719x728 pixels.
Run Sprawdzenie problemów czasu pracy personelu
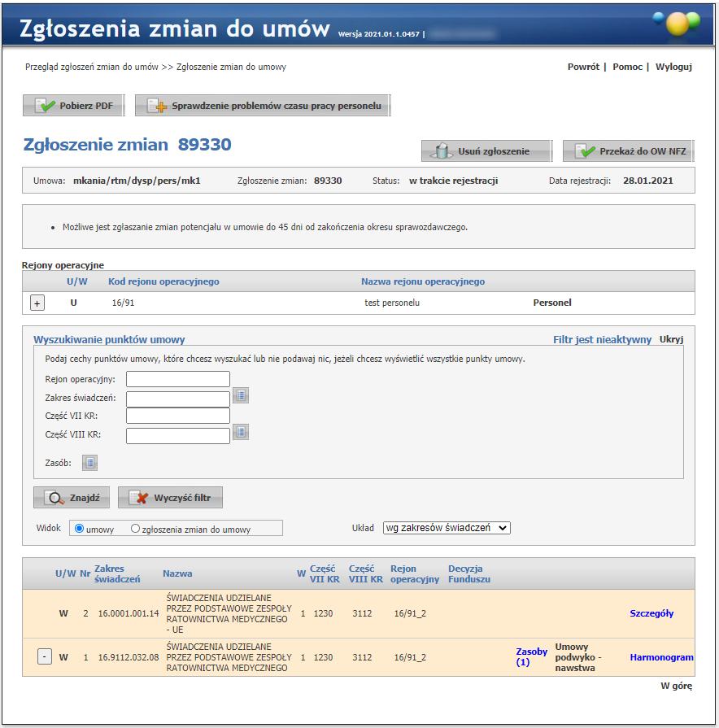(263, 106)
